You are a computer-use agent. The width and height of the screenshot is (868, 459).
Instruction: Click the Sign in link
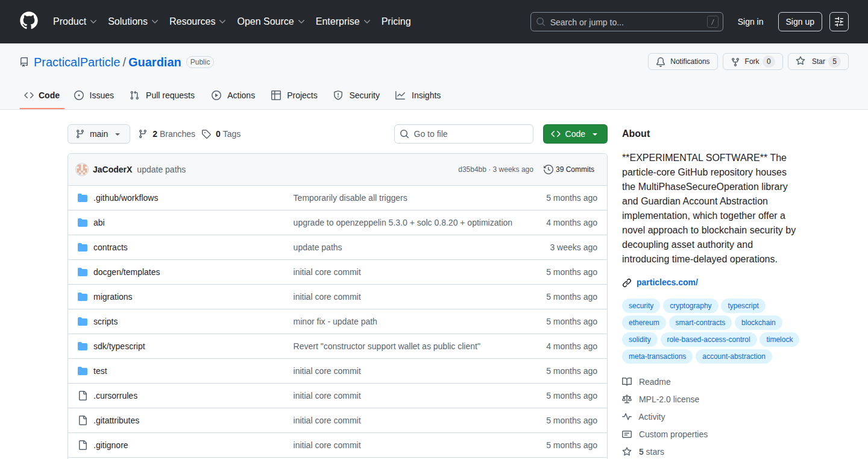click(x=750, y=22)
